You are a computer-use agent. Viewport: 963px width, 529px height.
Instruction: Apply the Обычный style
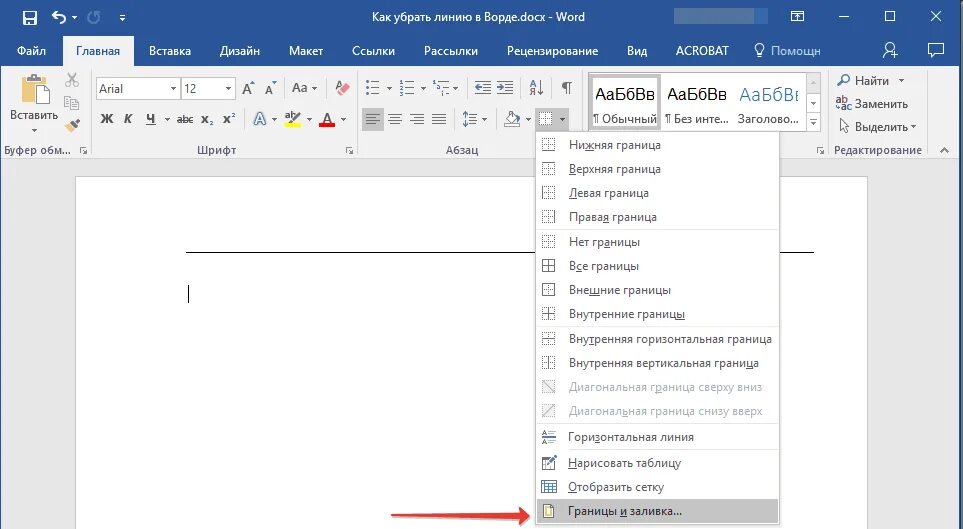point(625,102)
